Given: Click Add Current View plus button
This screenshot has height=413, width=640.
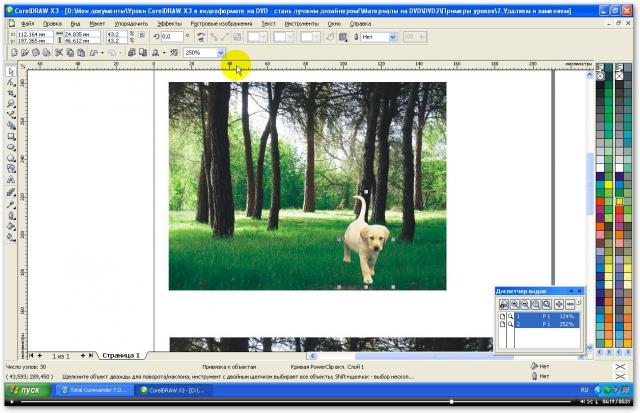Looking at the screenshot, I should 559,304.
